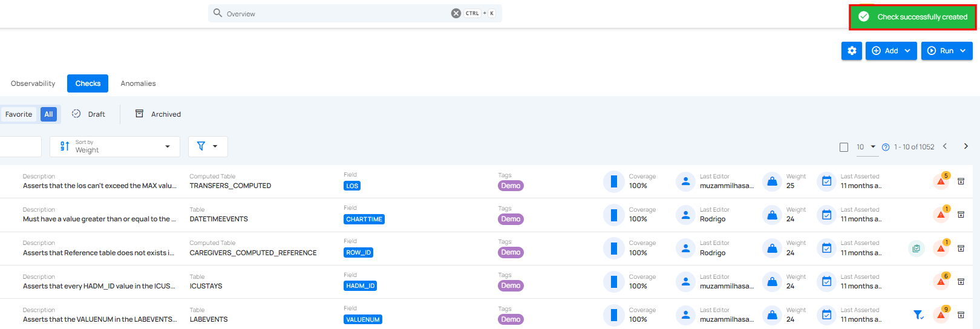Switch to the Observability tab

pyautogui.click(x=33, y=83)
